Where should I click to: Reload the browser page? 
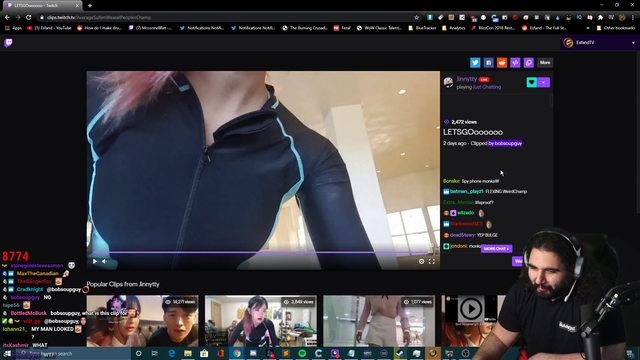(29, 17)
